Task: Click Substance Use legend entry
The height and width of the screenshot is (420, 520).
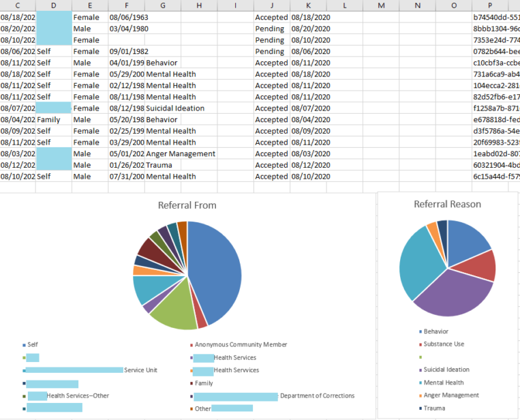Action: 444,344
